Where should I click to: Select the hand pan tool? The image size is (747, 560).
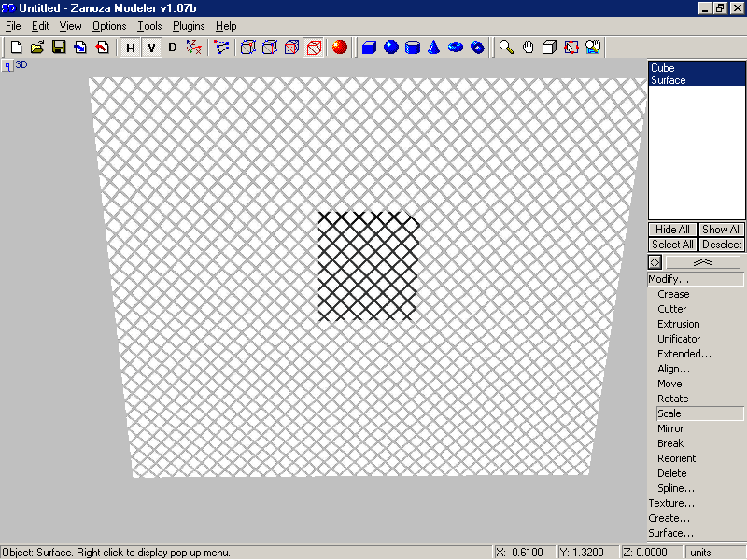click(528, 48)
